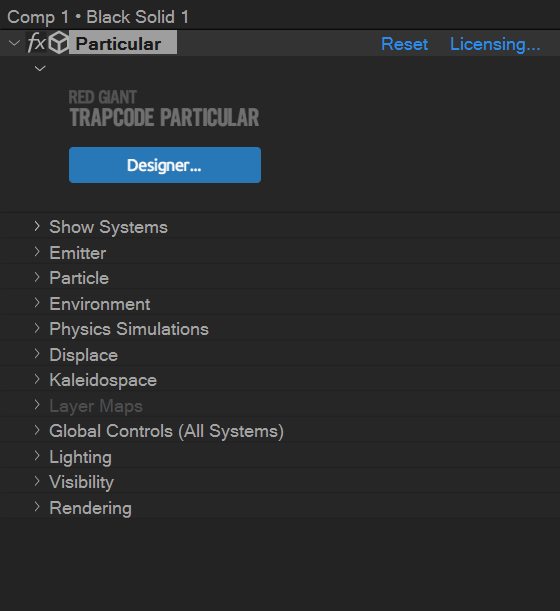Image resolution: width=560 pixels, height=611 pixels.
Task: Select the Rendering label
Action: coord(90,508)
